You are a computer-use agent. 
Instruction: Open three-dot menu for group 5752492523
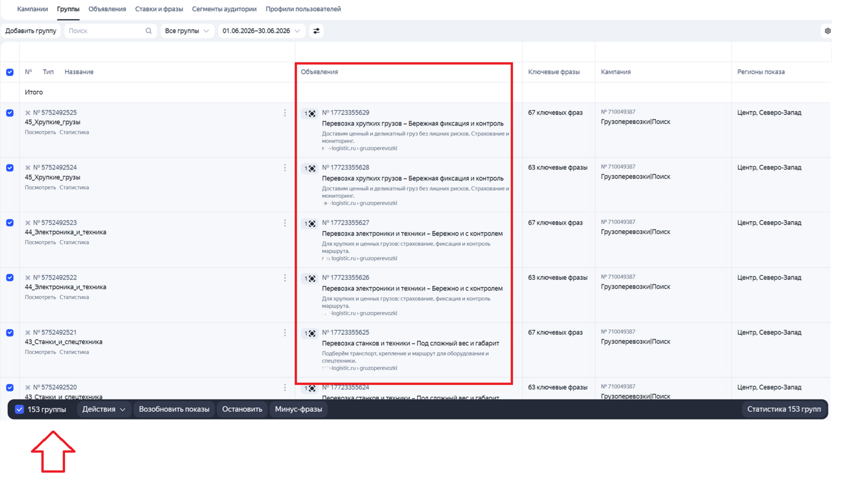[285, 223]
